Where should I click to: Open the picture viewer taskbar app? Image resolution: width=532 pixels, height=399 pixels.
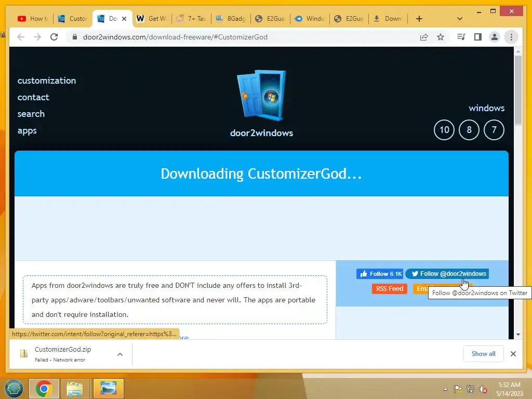tap(108, 389)
